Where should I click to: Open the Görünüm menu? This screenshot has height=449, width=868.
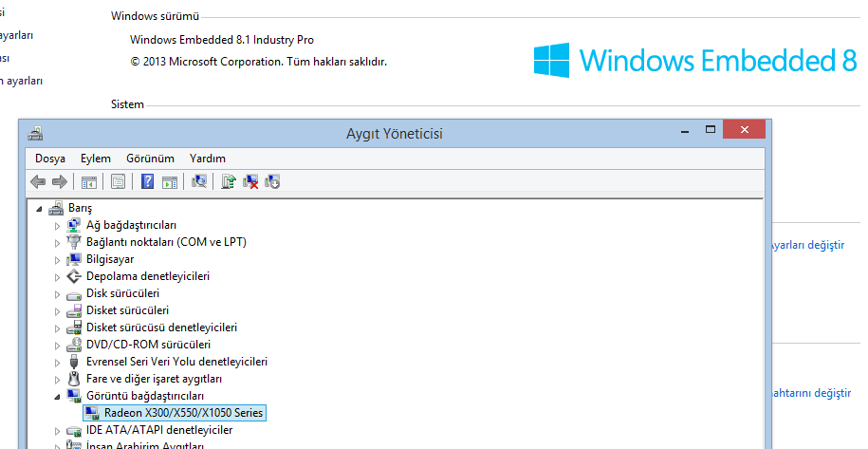151,159
